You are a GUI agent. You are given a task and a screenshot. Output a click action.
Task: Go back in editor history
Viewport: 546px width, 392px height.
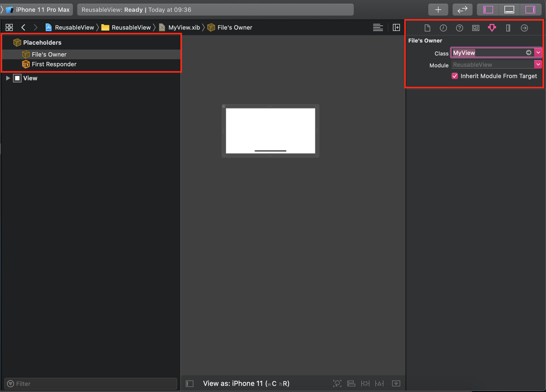pos(23,27)
